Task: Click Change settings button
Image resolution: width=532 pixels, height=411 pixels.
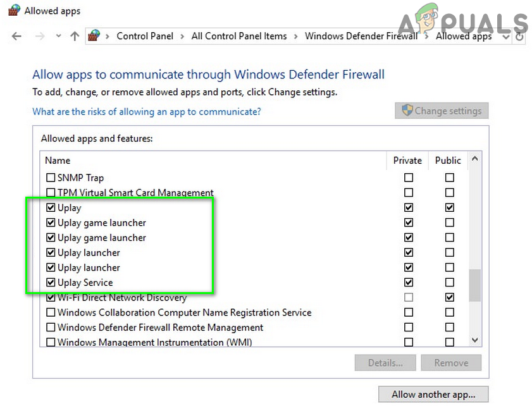Action: coord(442,111)
